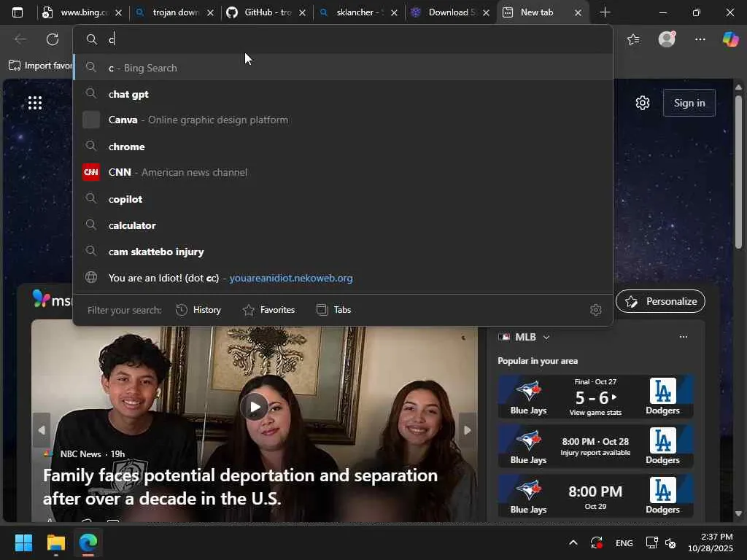Image resolution: width=747 pixels, height=560 pixels.
Task: Select 'cam skattebo injury' suggestion
Action: point(343,252)
